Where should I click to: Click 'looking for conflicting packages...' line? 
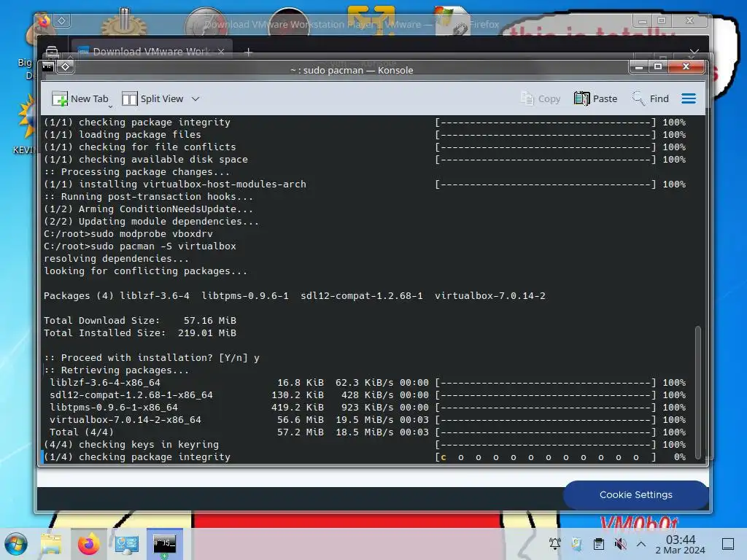pos(145,271)
